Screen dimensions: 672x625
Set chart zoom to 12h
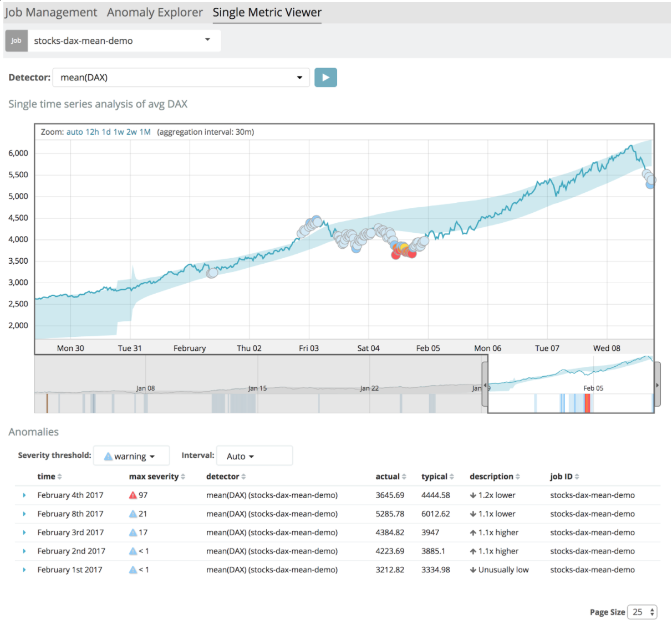click(92, 132)
